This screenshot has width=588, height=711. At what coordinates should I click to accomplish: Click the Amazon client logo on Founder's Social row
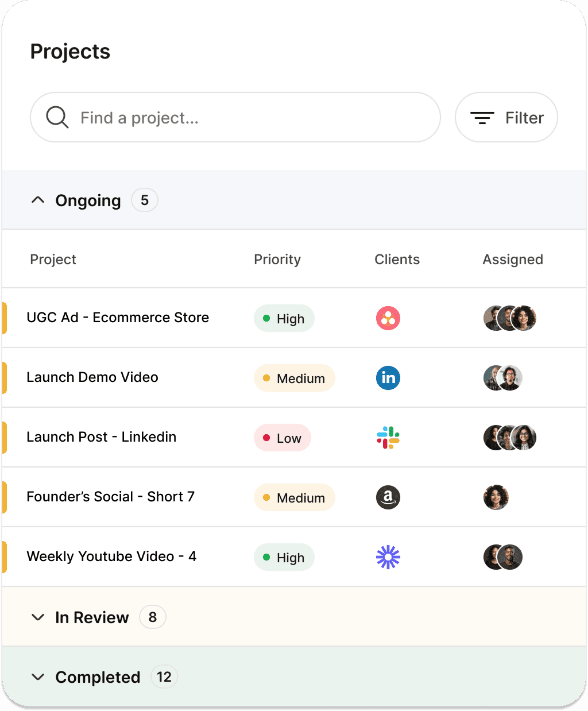tap(388, 497)
